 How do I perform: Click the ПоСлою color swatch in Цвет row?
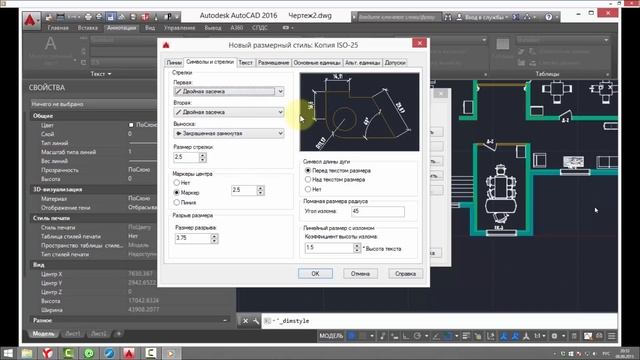[x=131, y=125]
